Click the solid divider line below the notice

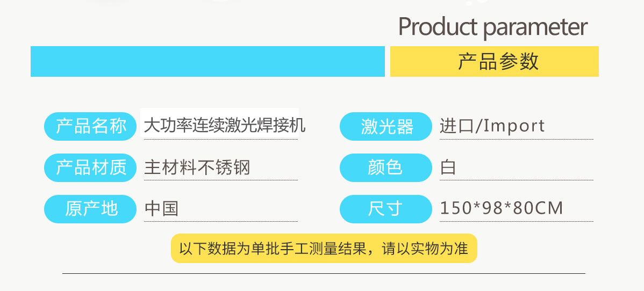(x=324, y=274)
